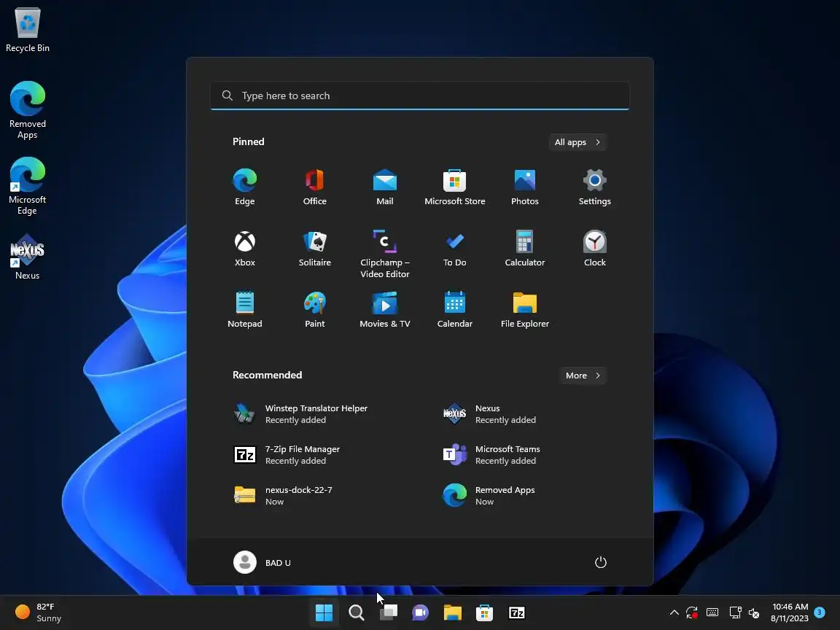Expand the All apps list
Viewport: 840px width, 630px height.
tap(577, 142)
